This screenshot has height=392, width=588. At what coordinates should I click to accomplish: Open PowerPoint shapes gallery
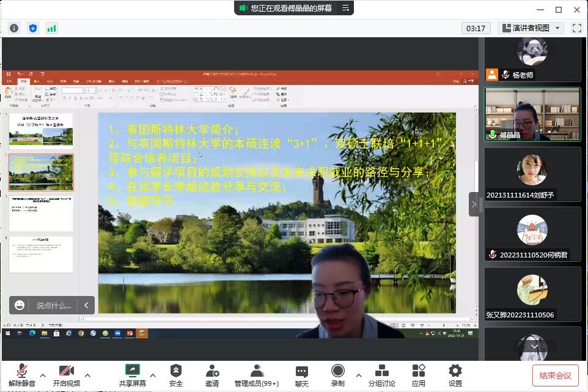pos(210,94)
